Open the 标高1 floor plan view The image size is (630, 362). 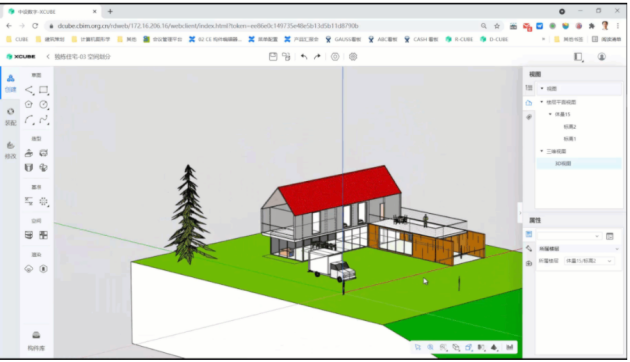[x=569, y=139]
